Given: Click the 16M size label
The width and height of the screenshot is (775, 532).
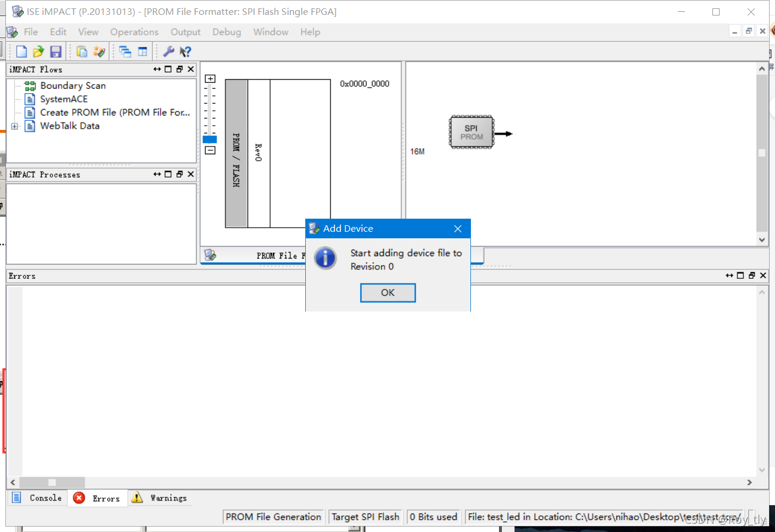Looking at the screenshot, I should click(417, 152).
